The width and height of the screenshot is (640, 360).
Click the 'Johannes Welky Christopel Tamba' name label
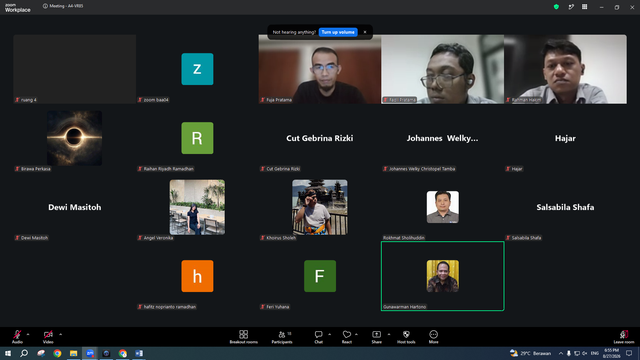(422, 169)
